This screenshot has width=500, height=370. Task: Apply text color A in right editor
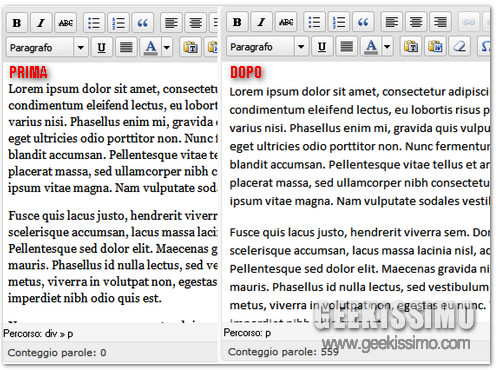tap(371, 47)
